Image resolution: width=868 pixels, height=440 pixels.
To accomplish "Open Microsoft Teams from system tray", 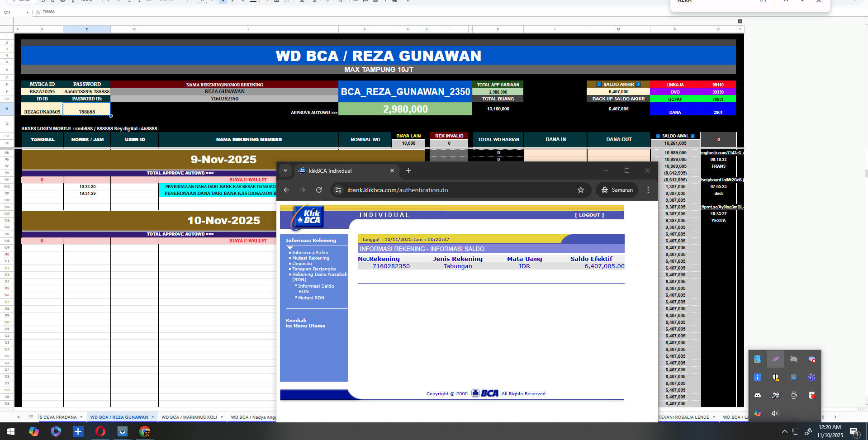I will (x=812, y=377).
